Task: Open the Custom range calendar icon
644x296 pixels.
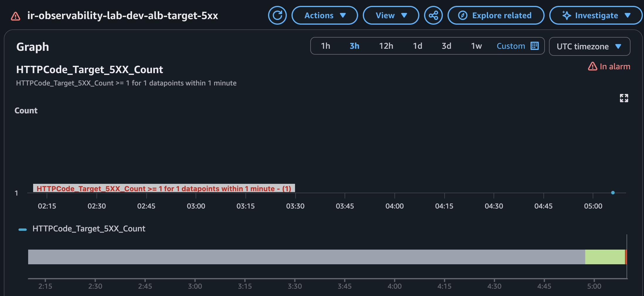Action: click(x=534, y=46)
